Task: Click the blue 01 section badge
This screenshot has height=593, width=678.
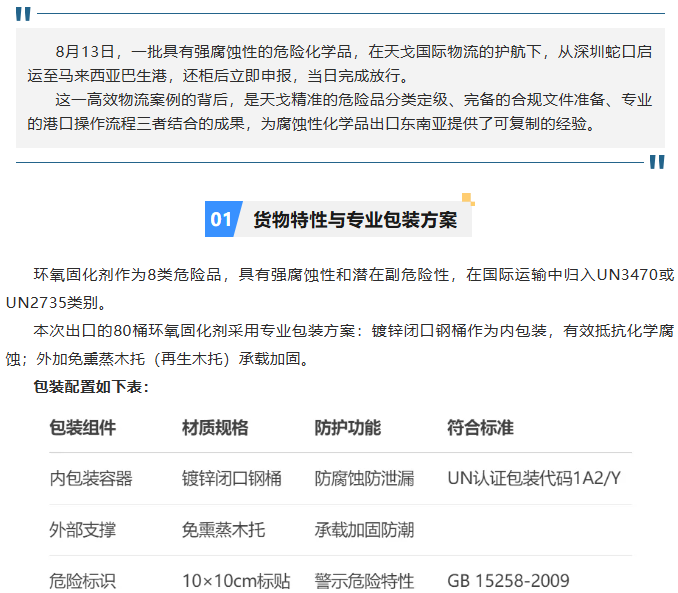Action: point(220,220)
